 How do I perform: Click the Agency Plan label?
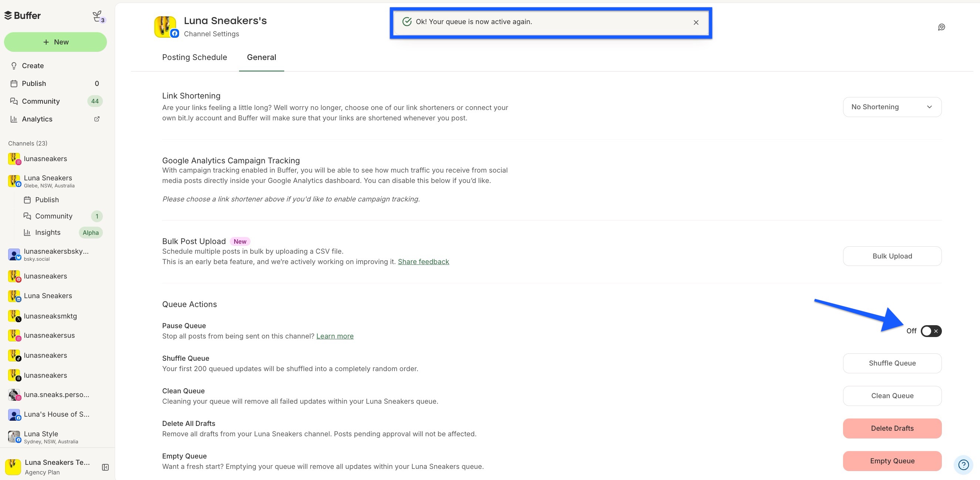click(x=42, y=472)
